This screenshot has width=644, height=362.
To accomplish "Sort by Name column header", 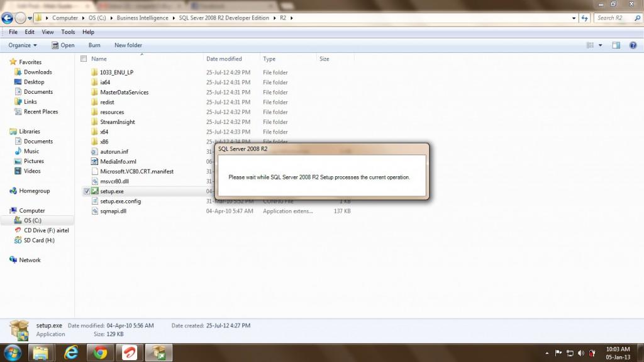I will coord(99,59).
